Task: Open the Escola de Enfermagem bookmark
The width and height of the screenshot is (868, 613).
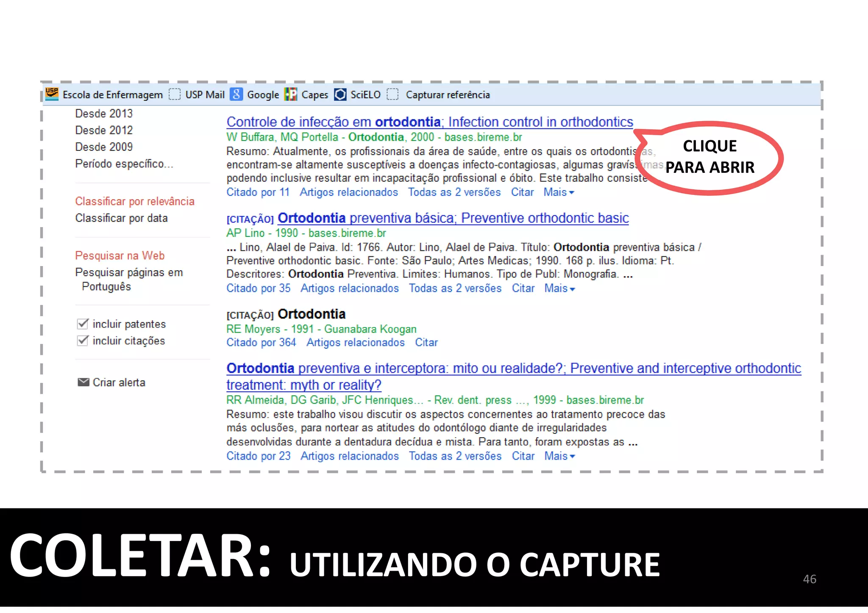Action: point(113,94)
